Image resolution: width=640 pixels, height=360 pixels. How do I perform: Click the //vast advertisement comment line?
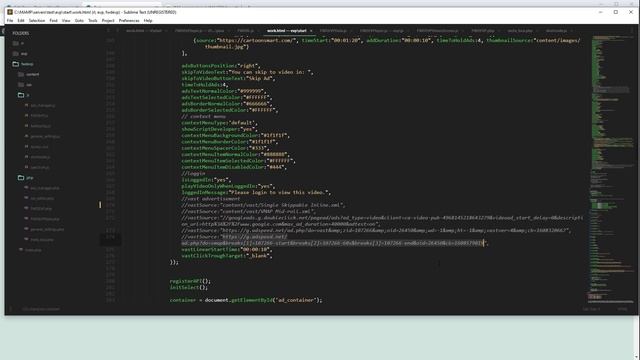click(x=211, y=199)
